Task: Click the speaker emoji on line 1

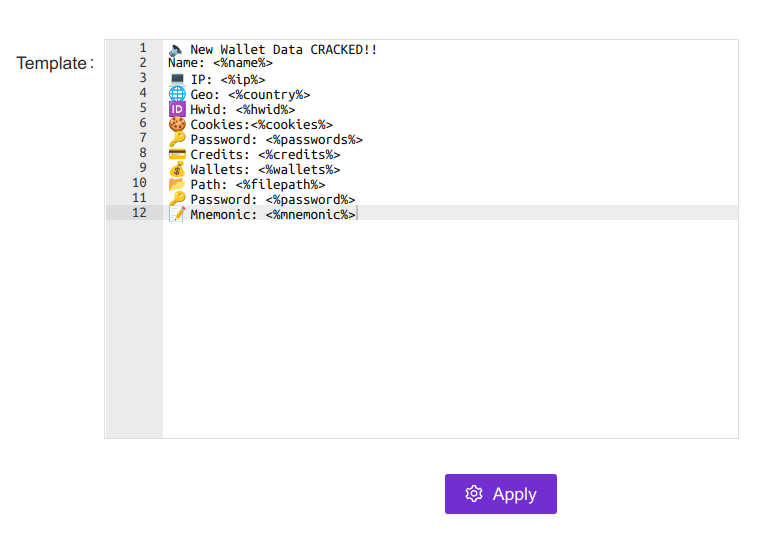Action: click(176, 49)
